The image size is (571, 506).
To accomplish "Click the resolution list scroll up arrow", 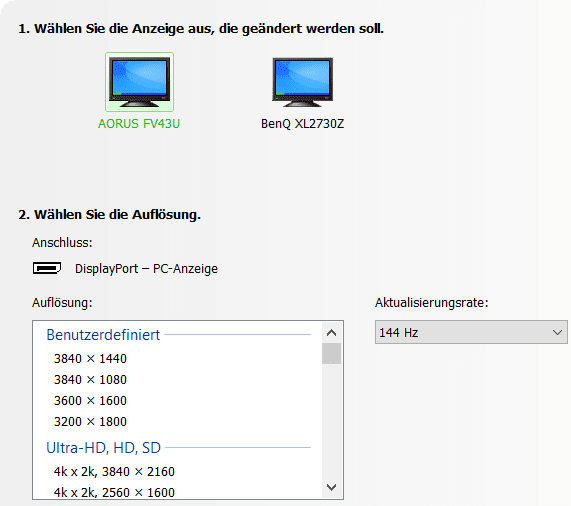I will pos(331,332).
